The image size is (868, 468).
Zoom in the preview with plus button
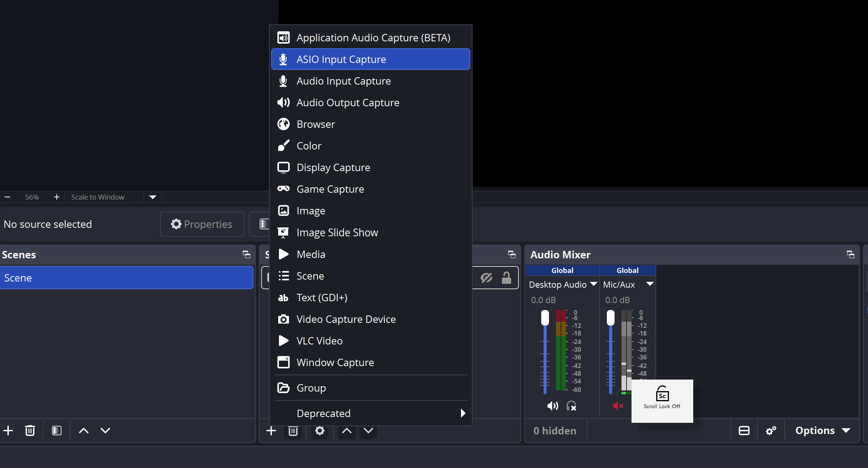[57, 197]
